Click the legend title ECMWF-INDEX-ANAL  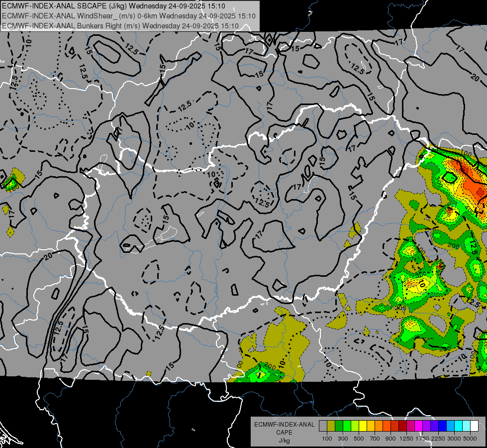point(284,425)
